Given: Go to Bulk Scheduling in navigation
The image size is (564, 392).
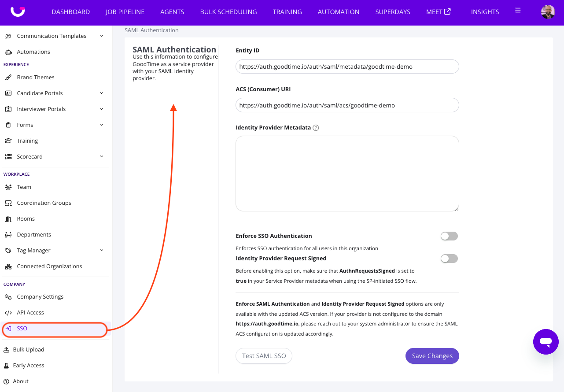Looking at the screenshot, I should (228, 12).
